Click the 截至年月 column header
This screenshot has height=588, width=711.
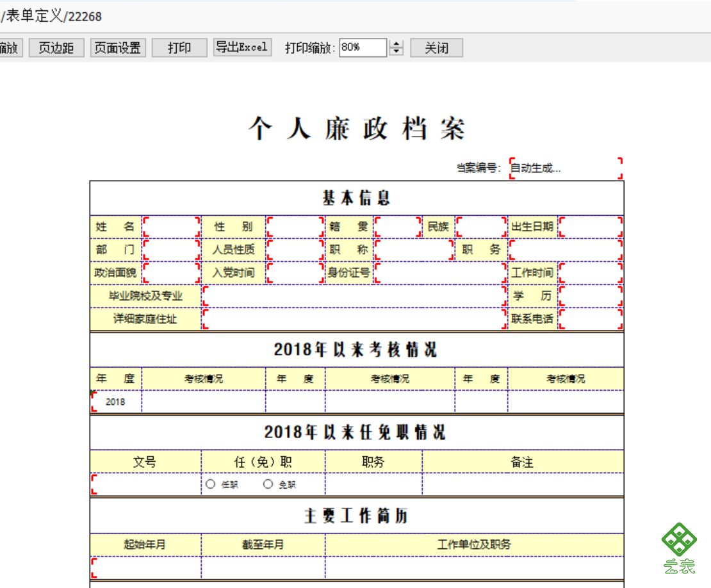[x=263, y=544]
